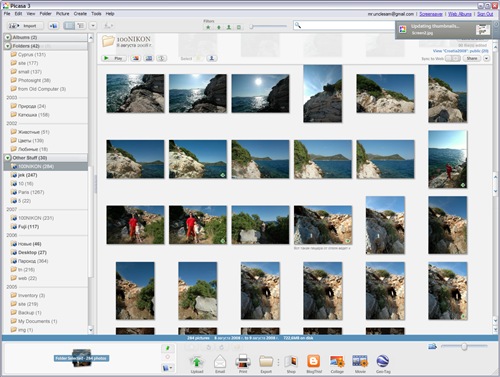
Task: Click the dimmed upload-arrow icon in top toolbar
Action: [108, 26]
